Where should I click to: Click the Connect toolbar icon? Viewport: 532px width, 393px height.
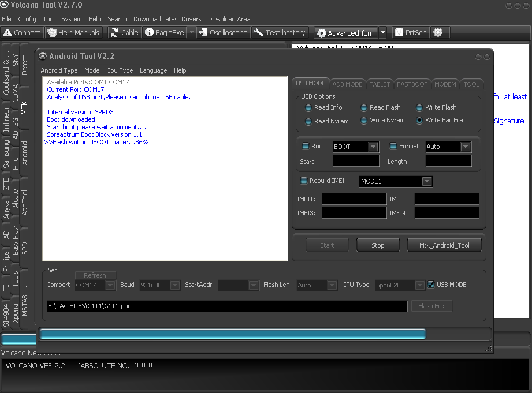[22, 33]
